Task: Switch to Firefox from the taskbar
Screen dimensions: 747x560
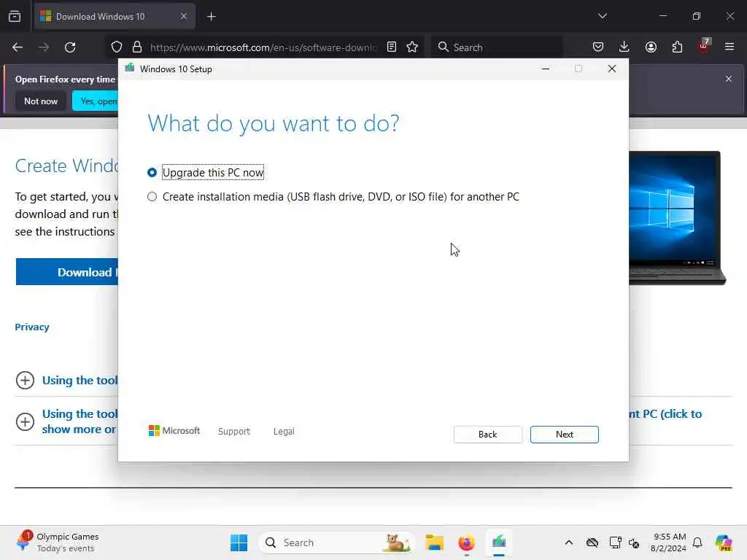Action: pyautogui.click(x=466, y=542)
